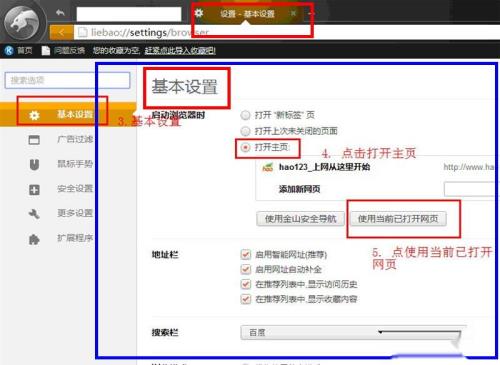Viewport: 500px width, 365px height.
Task: Click the 扩展程序 puzzle icon
Action: click(x=34, y=239)
